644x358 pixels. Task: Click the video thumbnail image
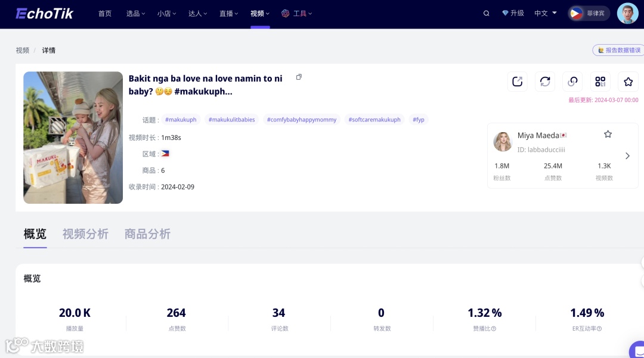[x=73, y=138]
